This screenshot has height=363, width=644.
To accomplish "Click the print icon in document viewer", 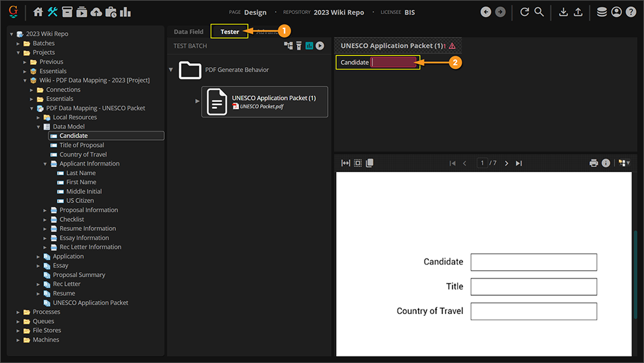I will pos(594,163).
